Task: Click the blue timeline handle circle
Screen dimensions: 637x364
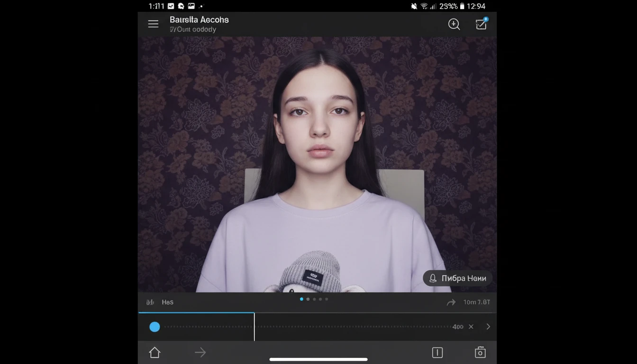Action: 155,327
